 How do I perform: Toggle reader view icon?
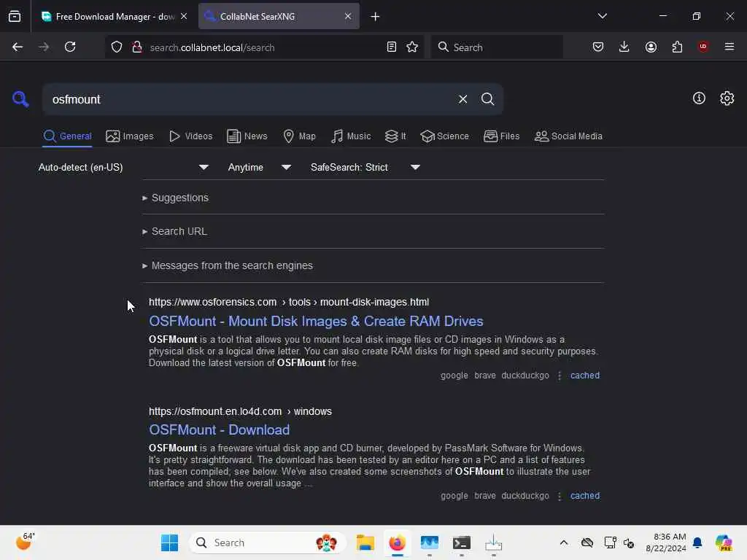pos(392,47)
